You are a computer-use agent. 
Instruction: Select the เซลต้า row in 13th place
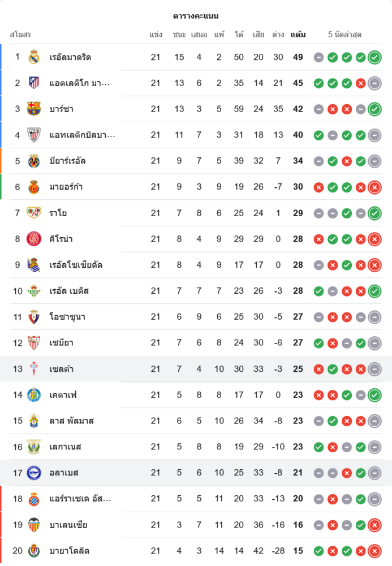pyautogui.click(x=196, y=369)
